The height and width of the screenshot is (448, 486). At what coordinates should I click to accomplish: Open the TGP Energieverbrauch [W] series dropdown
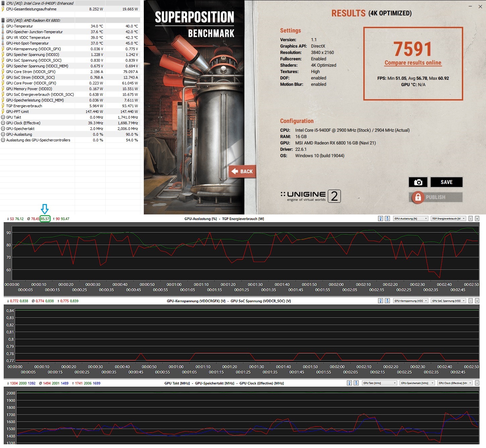point(448,218)
